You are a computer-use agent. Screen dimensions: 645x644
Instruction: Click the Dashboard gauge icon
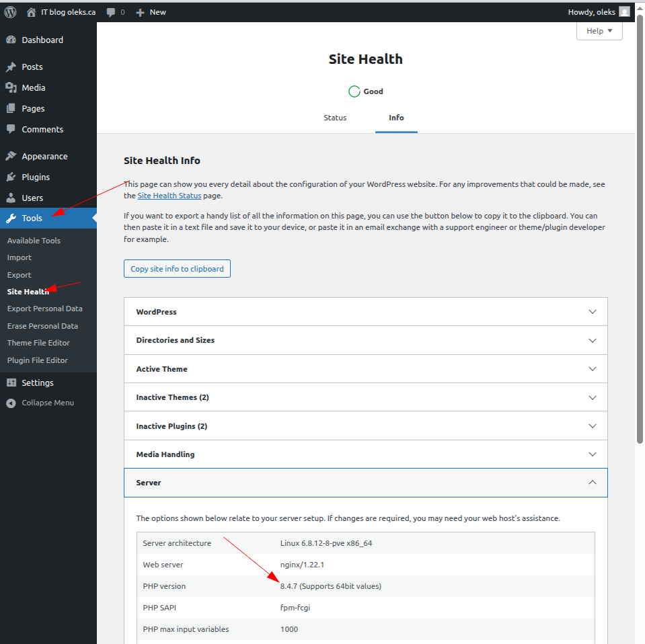(x=11, y=40)
